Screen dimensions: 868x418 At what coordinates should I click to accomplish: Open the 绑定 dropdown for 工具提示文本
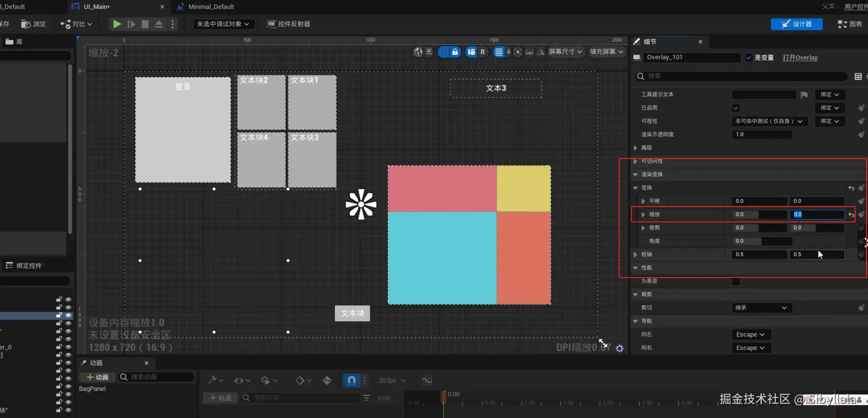click(830, 95)
